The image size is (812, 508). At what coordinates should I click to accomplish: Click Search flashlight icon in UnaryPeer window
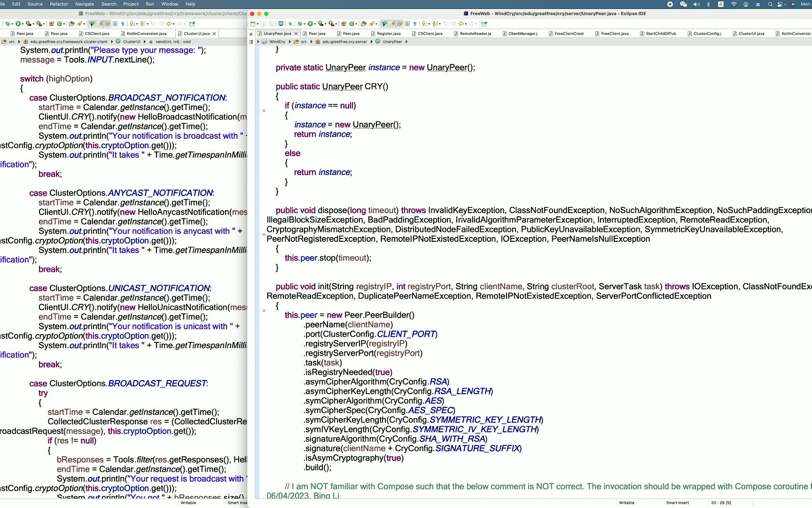point(372,24)
